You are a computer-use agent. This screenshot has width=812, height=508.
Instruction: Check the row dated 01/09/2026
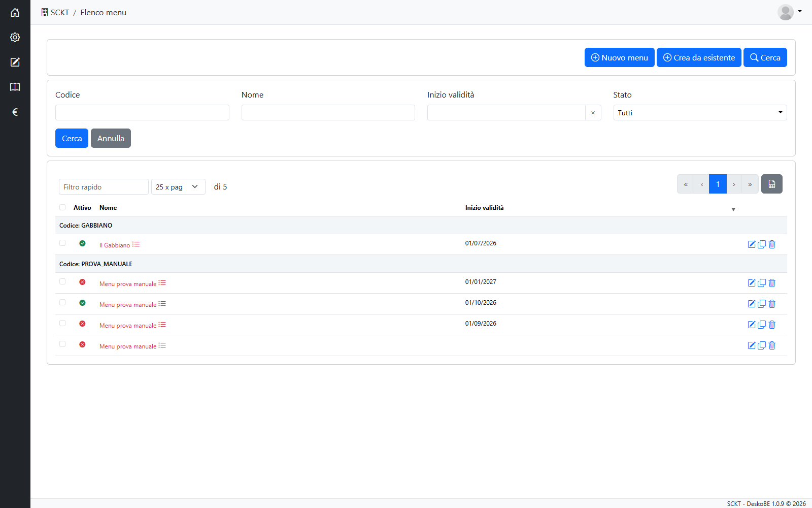62,323
